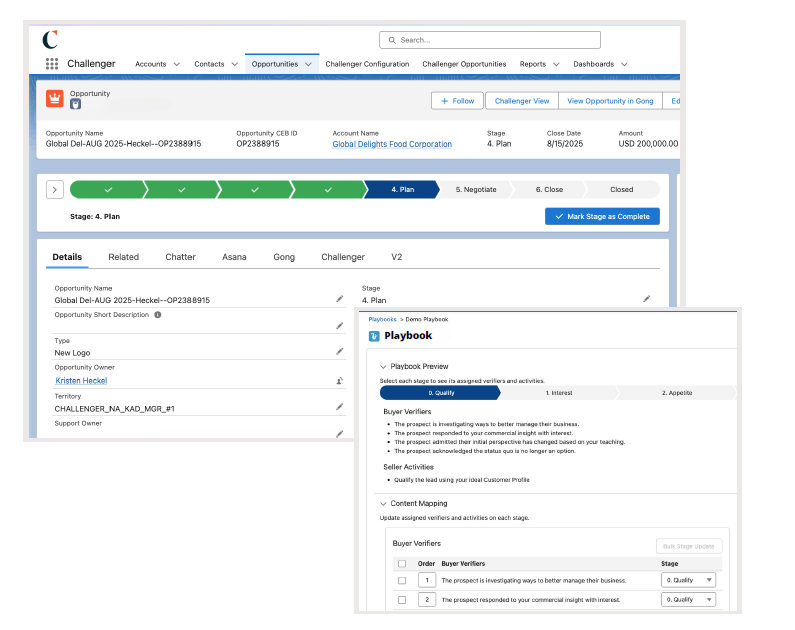Select the Closed path stage
The height and width of the screenshot is (630, 795).
pos(622,190)
